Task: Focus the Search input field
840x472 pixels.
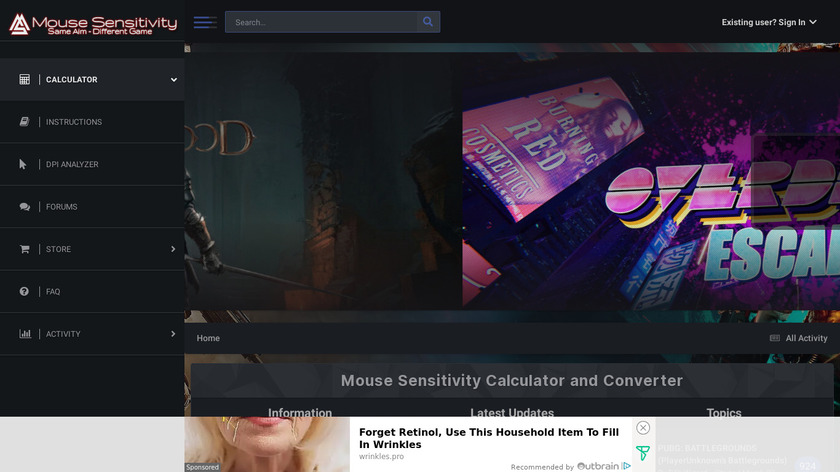Action: click(321, 22)
